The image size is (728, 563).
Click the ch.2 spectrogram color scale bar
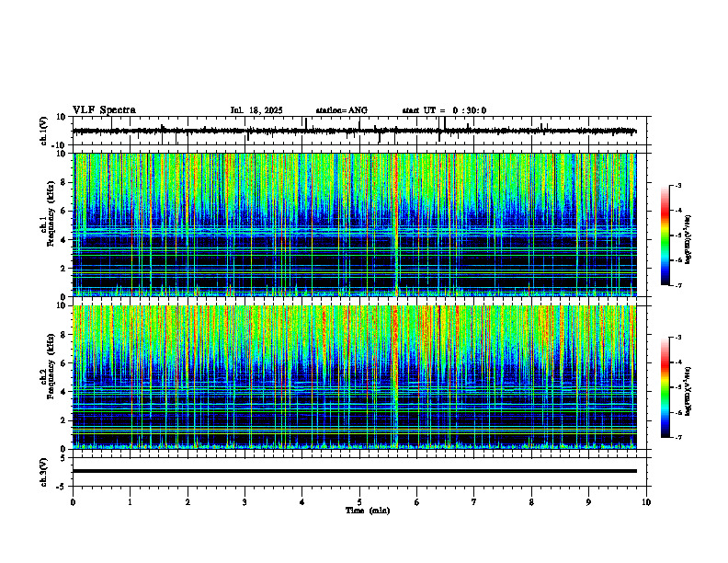point(665,387)
